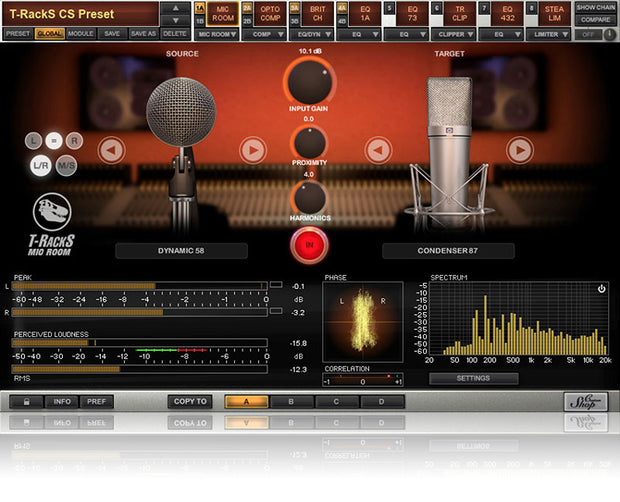Select slot 4A in the chain
620x502 pixels.
point(342,7)
